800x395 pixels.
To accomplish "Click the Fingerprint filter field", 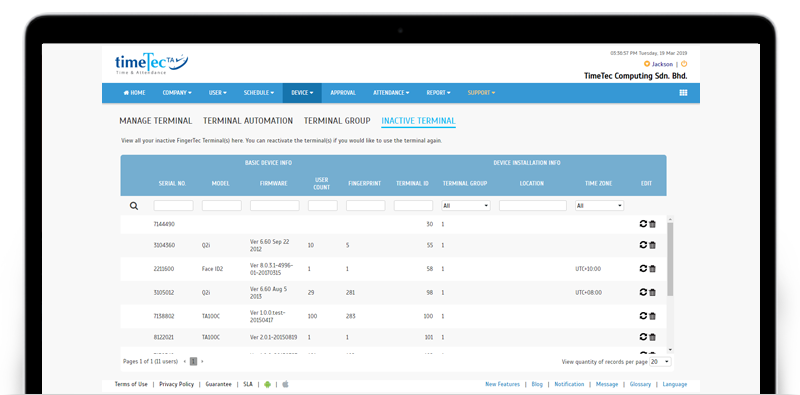I will pyautogui.click(x=365, y=206).
